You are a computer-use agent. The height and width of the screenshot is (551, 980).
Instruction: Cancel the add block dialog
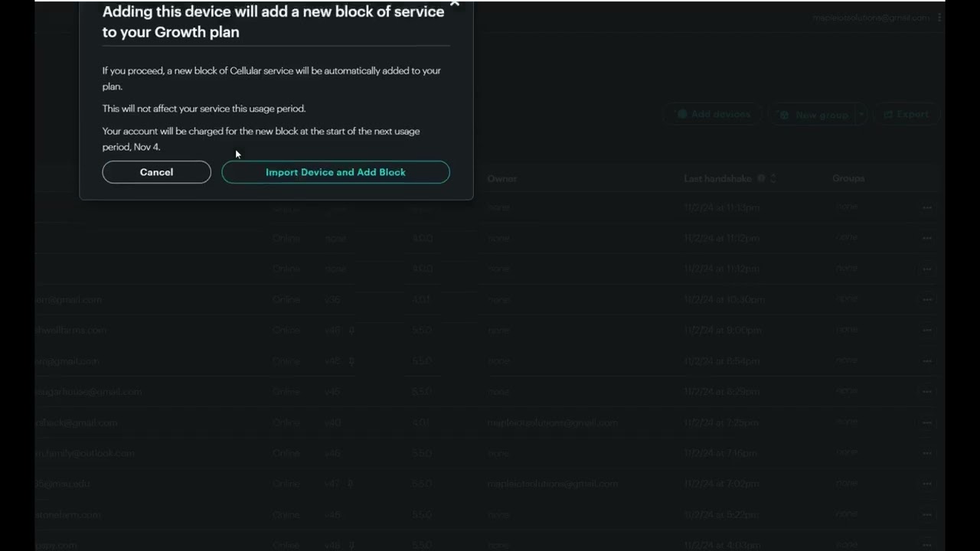click(156, 172)
